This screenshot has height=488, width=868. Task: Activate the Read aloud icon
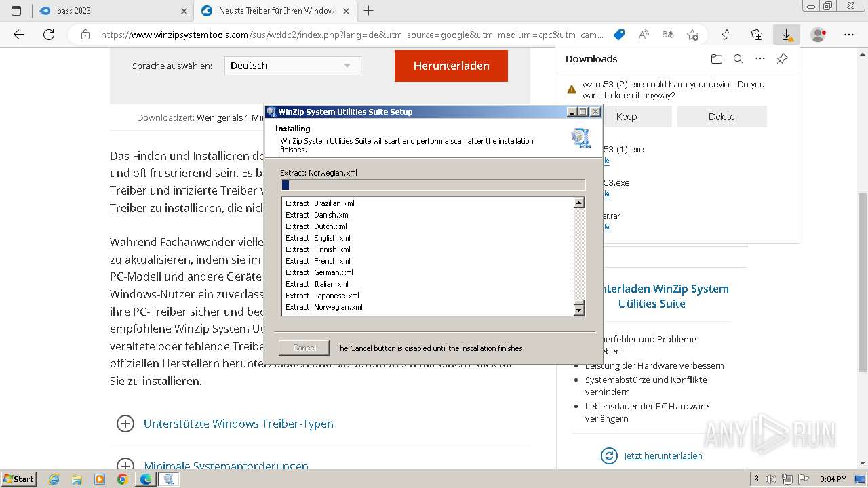pos(644,35)
